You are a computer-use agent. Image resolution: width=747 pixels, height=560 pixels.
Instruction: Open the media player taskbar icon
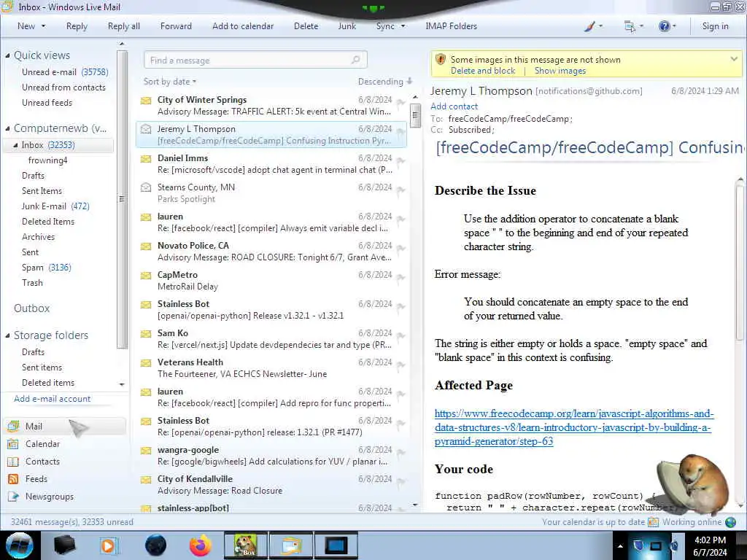(108, 545)
